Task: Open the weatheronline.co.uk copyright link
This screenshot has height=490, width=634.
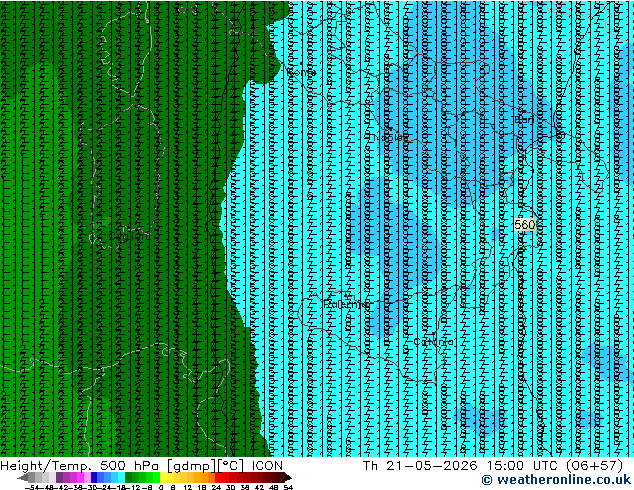Action: [x=556, y=480]
